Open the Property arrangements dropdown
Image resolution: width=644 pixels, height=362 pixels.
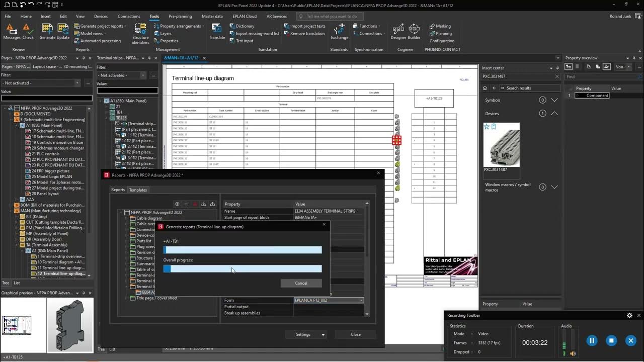(203, 26)
